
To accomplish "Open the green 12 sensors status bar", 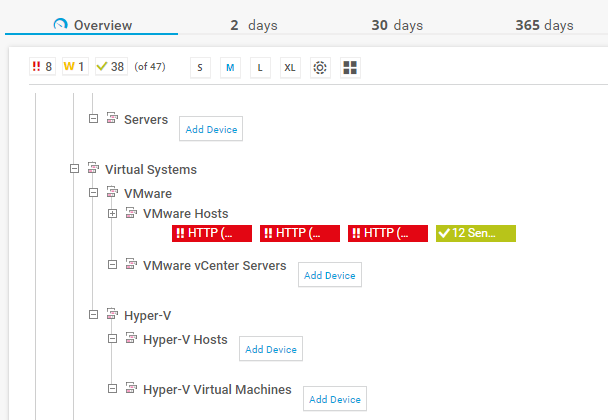I will pyautogui.click(x=475, y=233).
